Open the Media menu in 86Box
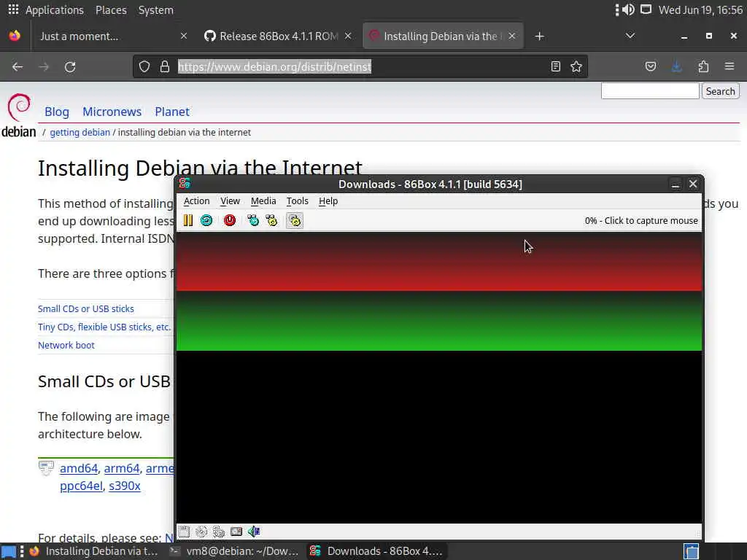The image size is (747, 560). 263,201
